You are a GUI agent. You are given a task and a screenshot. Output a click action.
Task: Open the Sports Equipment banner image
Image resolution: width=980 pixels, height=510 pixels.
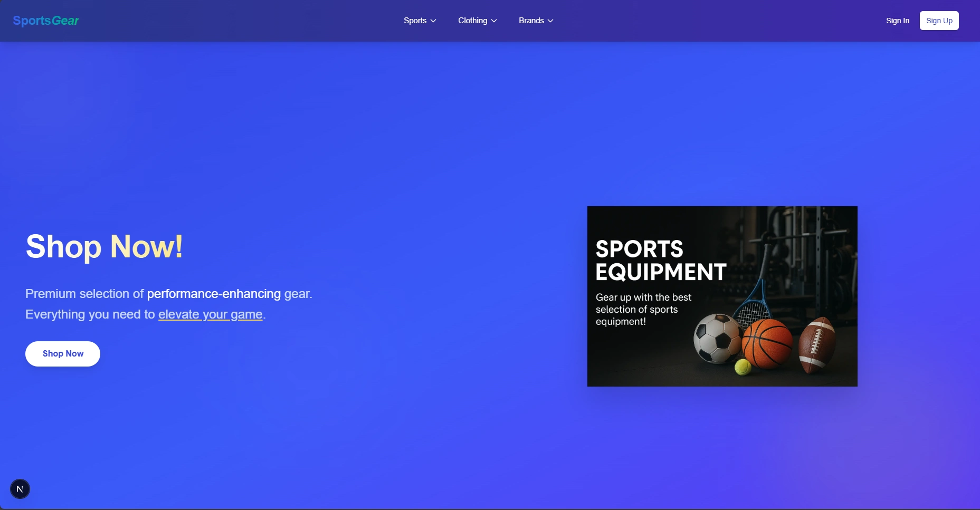coord(722,296)
